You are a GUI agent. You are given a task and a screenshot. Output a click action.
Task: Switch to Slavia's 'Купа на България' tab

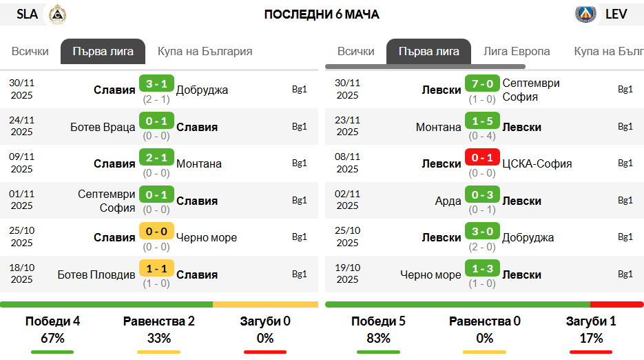point(205,52)
